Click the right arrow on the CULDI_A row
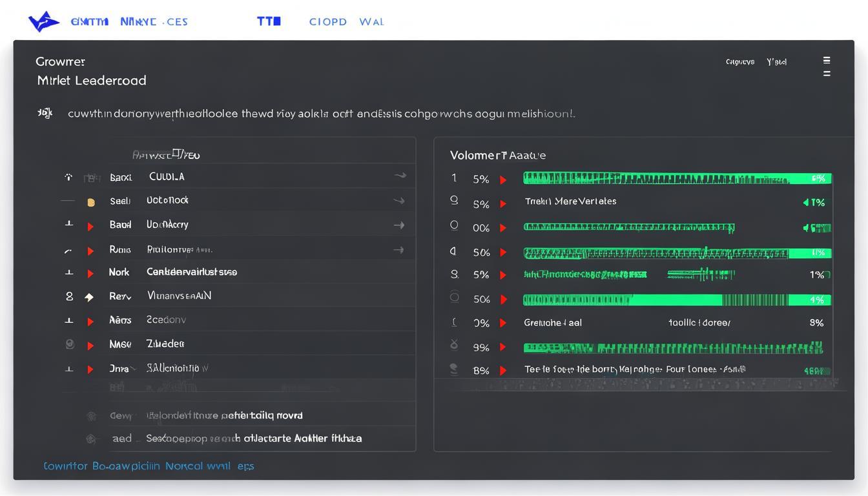 click(x=400, y=176)
